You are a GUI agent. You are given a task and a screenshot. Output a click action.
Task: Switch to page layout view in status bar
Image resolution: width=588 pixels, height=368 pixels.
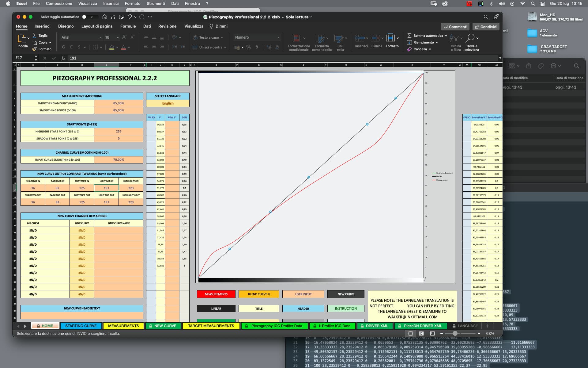click(x=421, y=333)
